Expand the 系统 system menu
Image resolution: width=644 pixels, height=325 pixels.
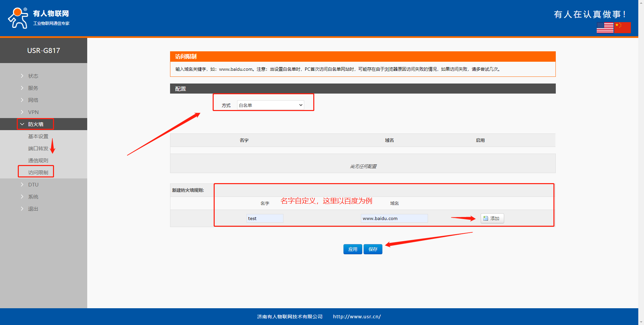point(33,197)
